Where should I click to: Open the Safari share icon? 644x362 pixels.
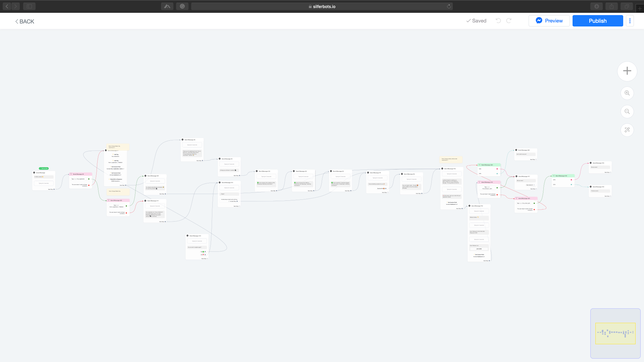(x=612, y=6)
